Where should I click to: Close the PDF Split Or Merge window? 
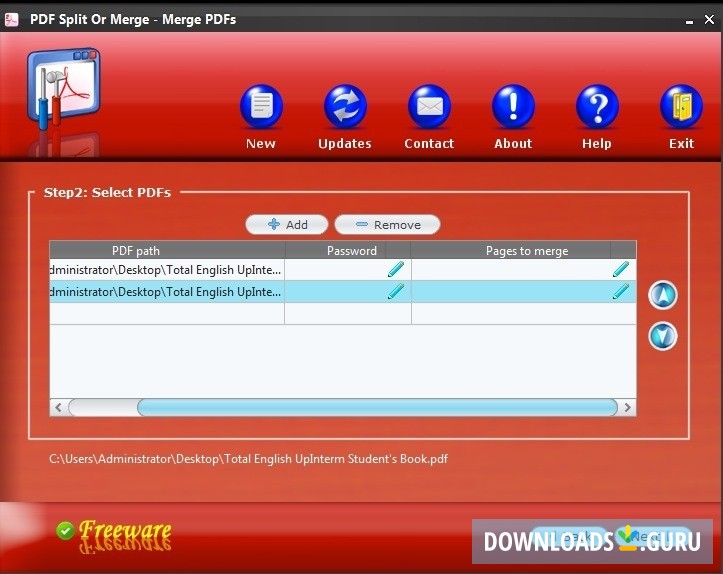[x=709, y=19]
